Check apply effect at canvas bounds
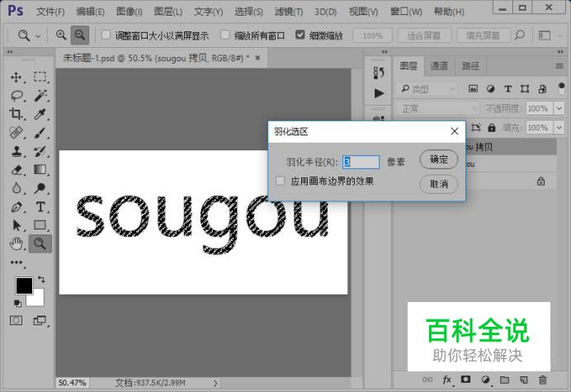Image resolution: width=571 pixels, height=392 pixels. tap(281, 181)
